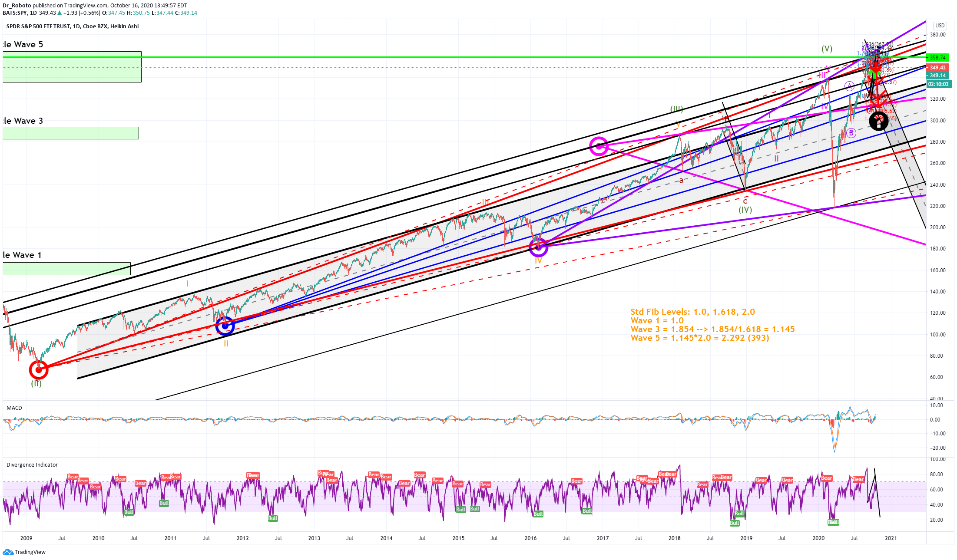Click the 02:10:03 countdown label
The image size is (957, 560).
click(939, 84)
